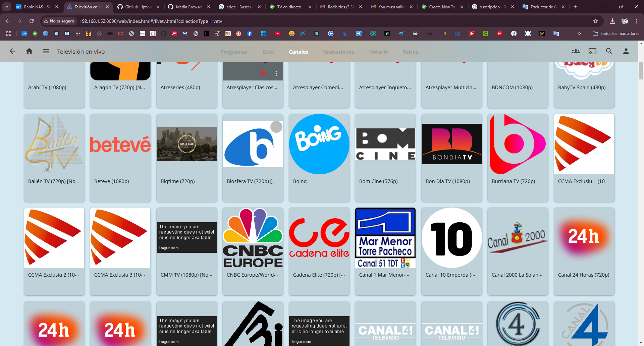Show more bookmarks with the chevron
Viewport: 644px width, 346px height.
[579, 34]
